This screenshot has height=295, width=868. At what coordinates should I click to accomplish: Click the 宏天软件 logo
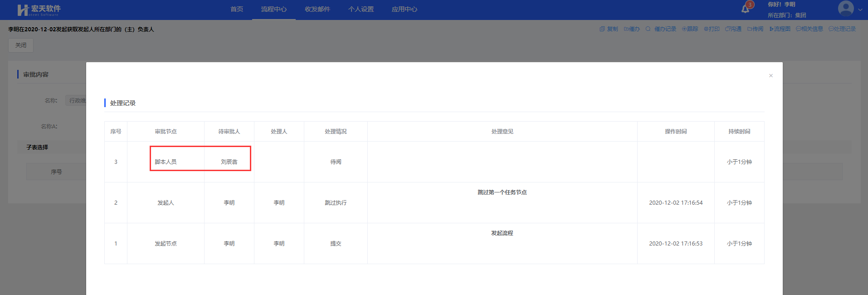click(39, 10)
